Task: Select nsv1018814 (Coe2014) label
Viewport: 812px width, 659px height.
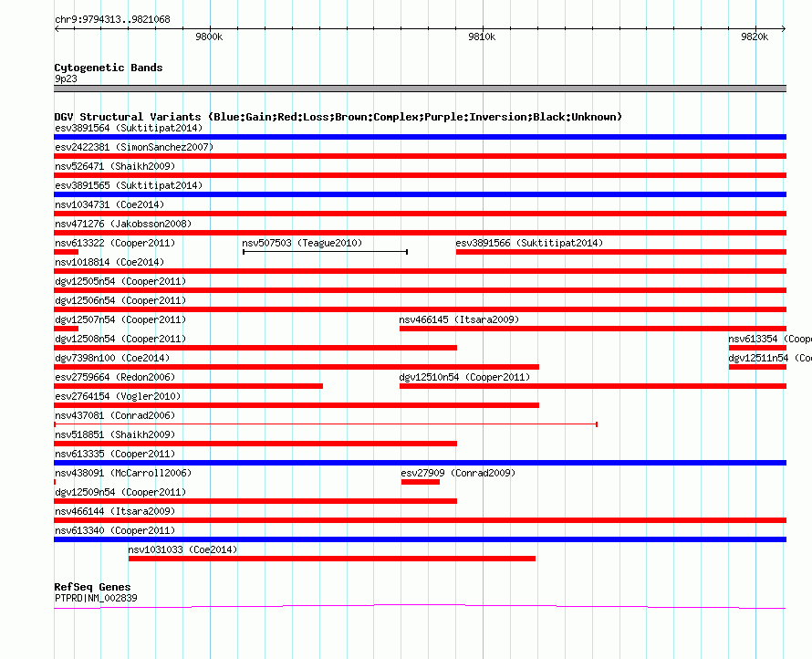Action: (x=109, y=262)
